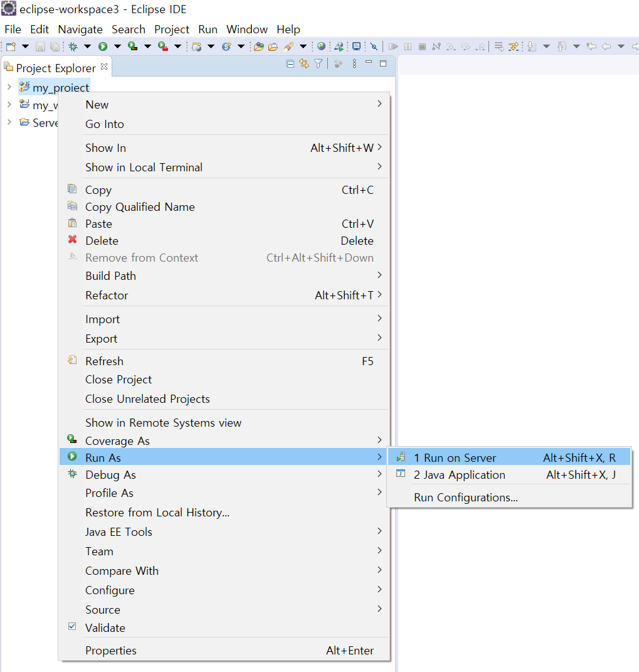
Task: Launch the project with the Run toolbar icon
Action: (104, 46)
